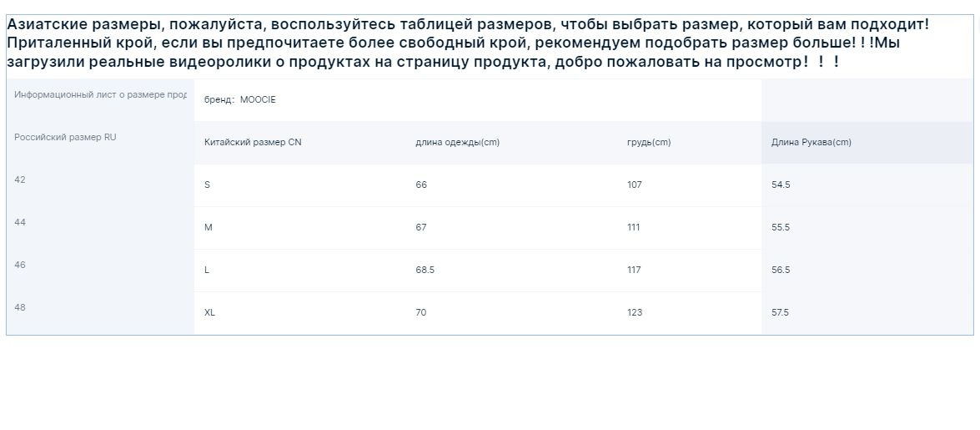
Task: Click the brand MOOCIE cell
Action: (x=478, y=100)
